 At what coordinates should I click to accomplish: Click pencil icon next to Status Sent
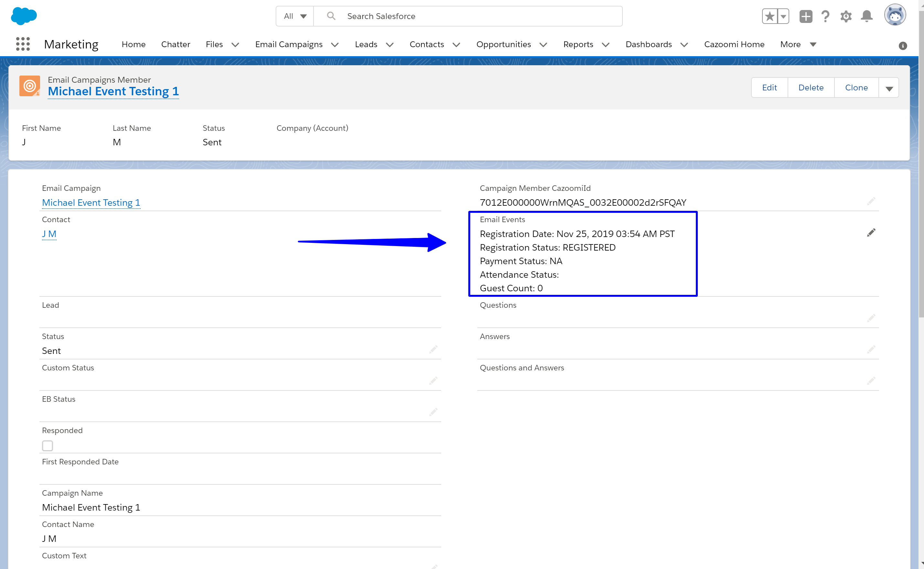433,350
